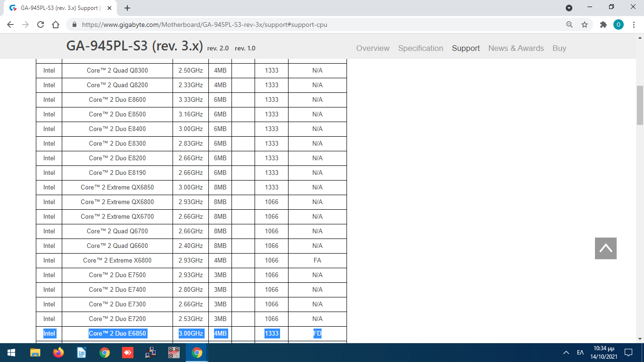
Task: Switch the ΕΛ keyboard language
Action: 580,353
